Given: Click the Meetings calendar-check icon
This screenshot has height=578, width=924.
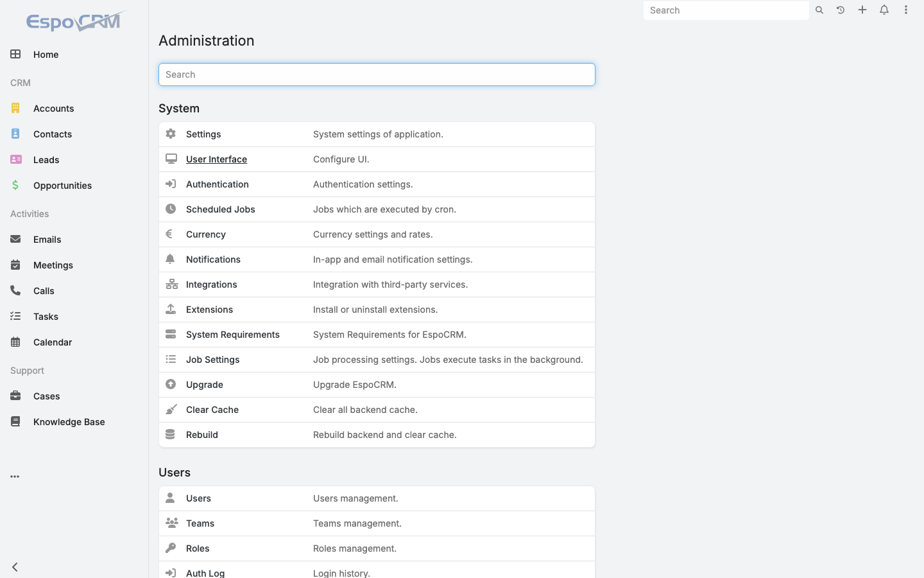Looking at the screenshot, I should coord(15,265).
